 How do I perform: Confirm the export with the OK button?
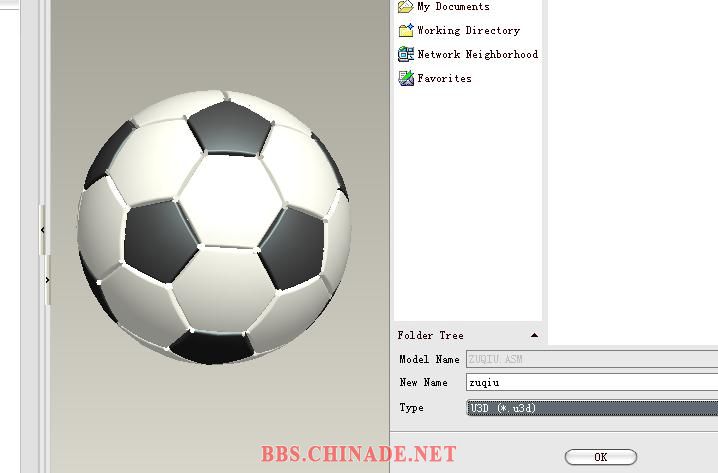pos(600,457)
